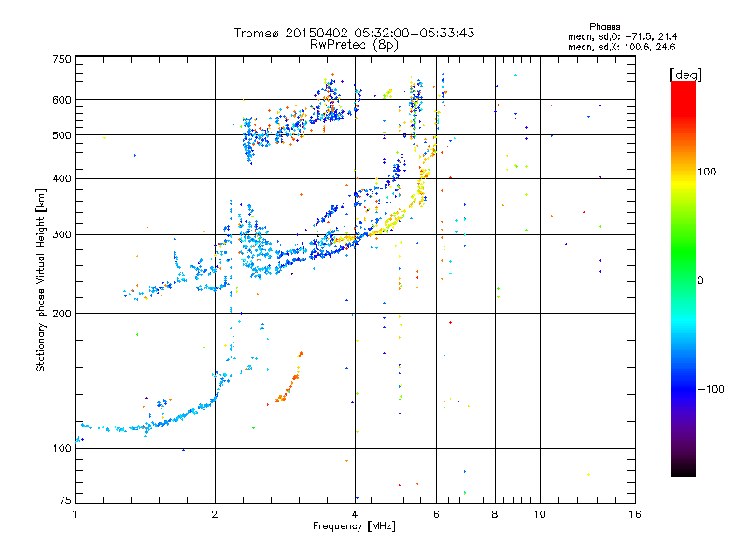Click the 'Frequency [MHz]' axis label
The height and width of the screenshot is (560, 747).
(x=354, y=526)
